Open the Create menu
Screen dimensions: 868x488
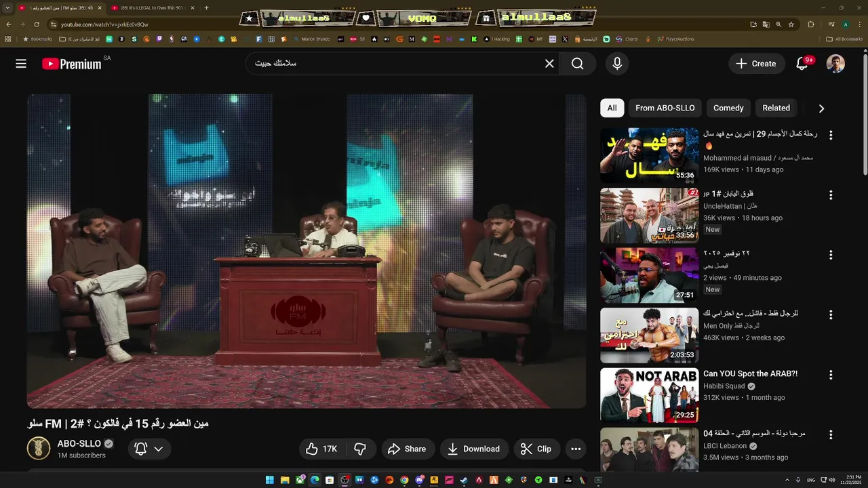(x=755, y=64)
